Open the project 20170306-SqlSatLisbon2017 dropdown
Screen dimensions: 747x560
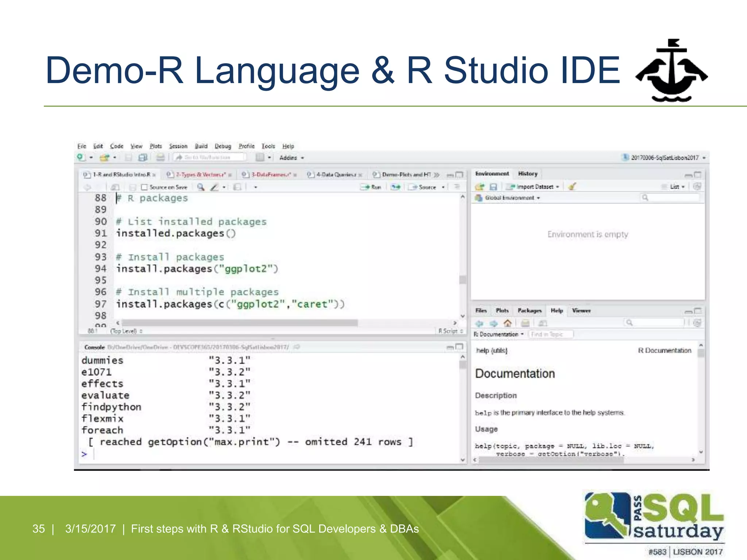pyautogui.click(x=664, y=157)
